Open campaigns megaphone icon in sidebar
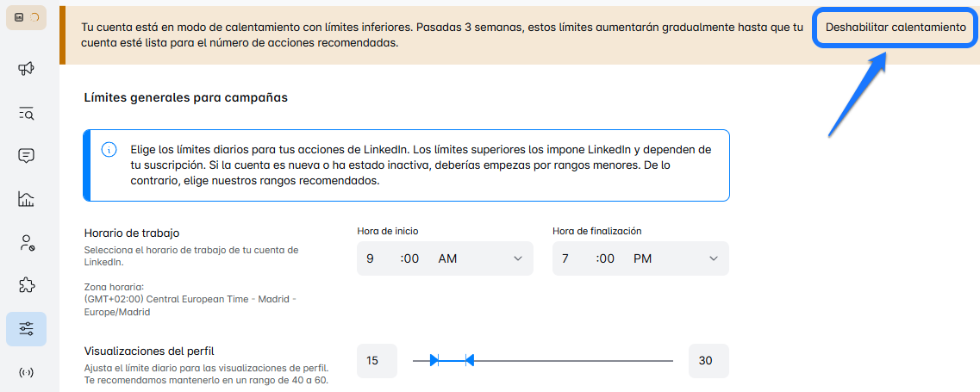This screenshot has width=980, height=392. tap(26, 68)
